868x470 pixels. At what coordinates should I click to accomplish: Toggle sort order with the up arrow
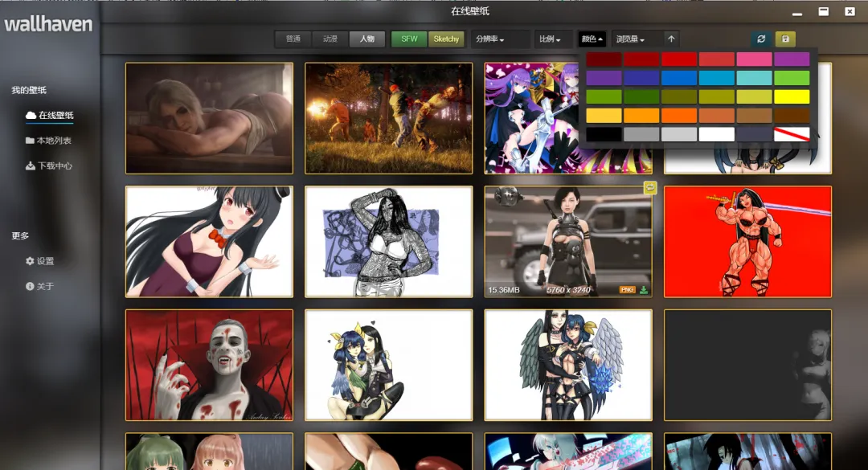point(671,39)
